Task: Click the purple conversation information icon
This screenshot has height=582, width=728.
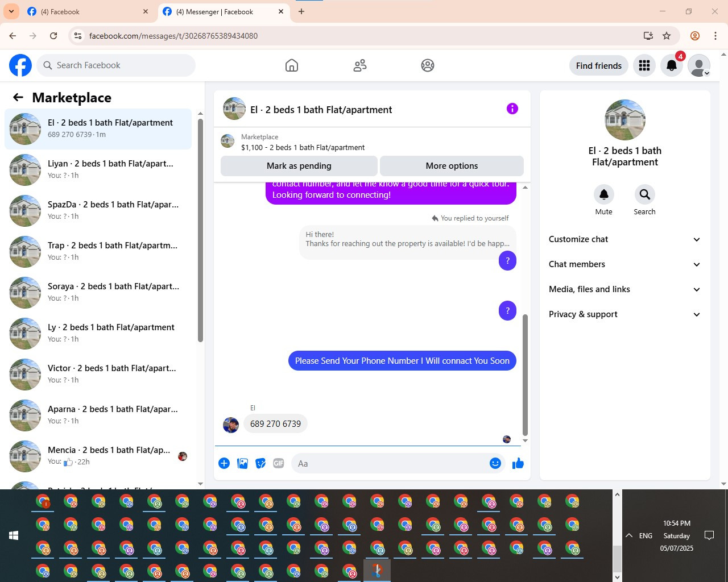Action: pyautogui.click(x=512, y=109)
